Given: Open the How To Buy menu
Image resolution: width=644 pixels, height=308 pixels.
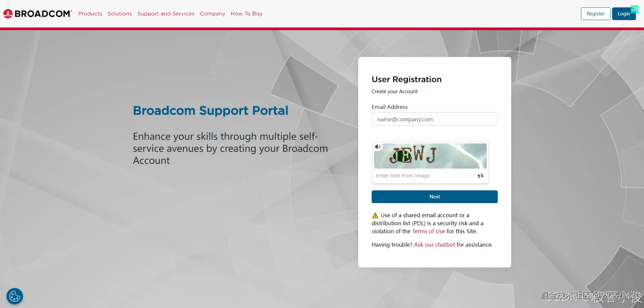Looking at the screenshot, I should [x=247, y=14].
